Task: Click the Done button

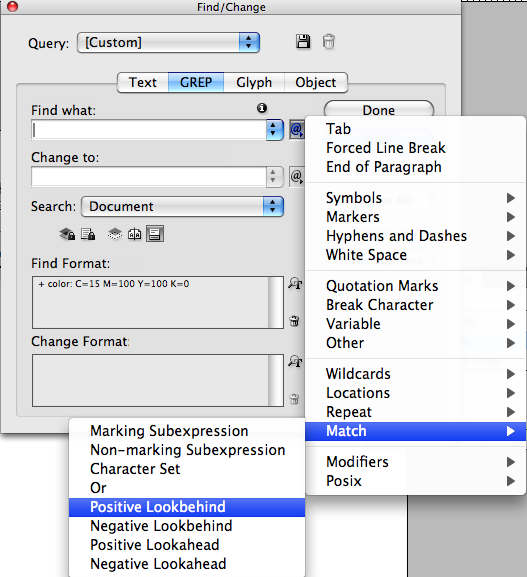Action: point(379,110)
